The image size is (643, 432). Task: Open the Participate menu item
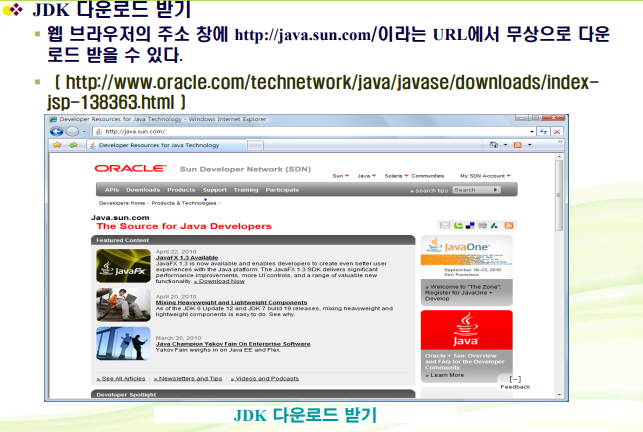282,190
